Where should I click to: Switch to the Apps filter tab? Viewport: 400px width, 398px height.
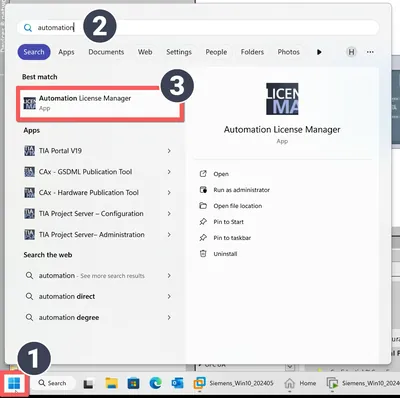[66, 52]
